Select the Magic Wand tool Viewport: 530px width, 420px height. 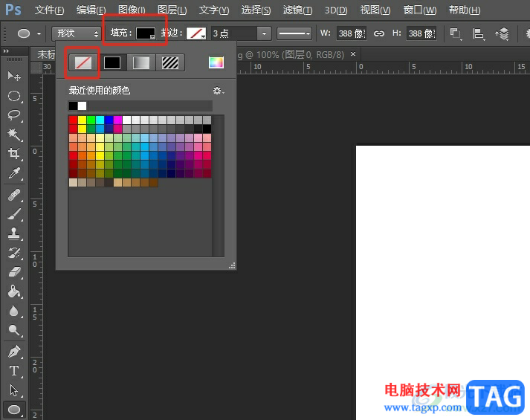(x=14, y=135)
